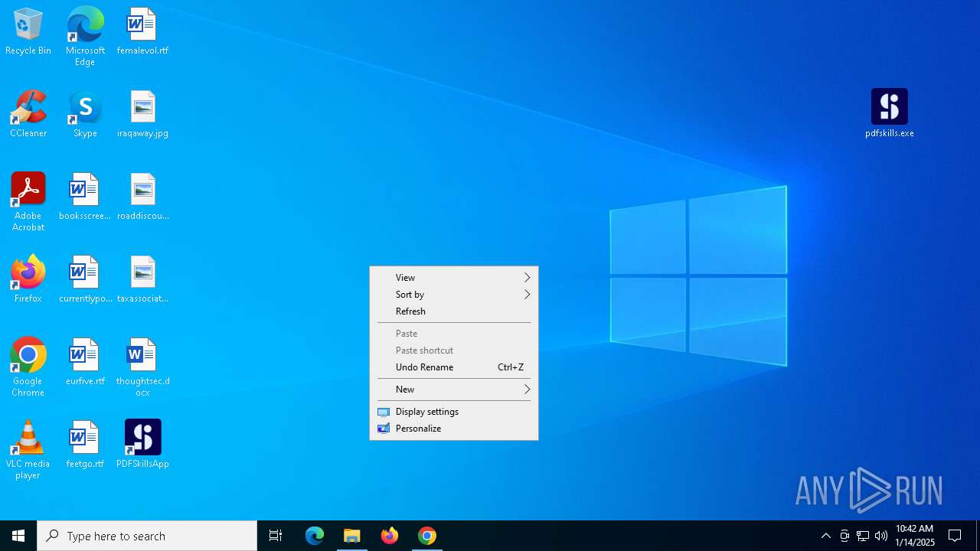Launch Google Chrome from the taskbar
Viewport: 980px width, 551px height.
tap(427, 536)
